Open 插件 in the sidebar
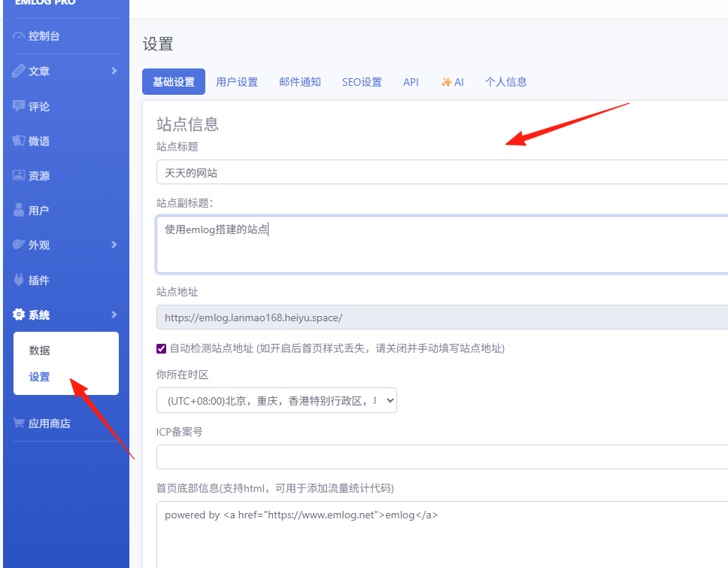This screenshot has height=568, width=728. 39,280
